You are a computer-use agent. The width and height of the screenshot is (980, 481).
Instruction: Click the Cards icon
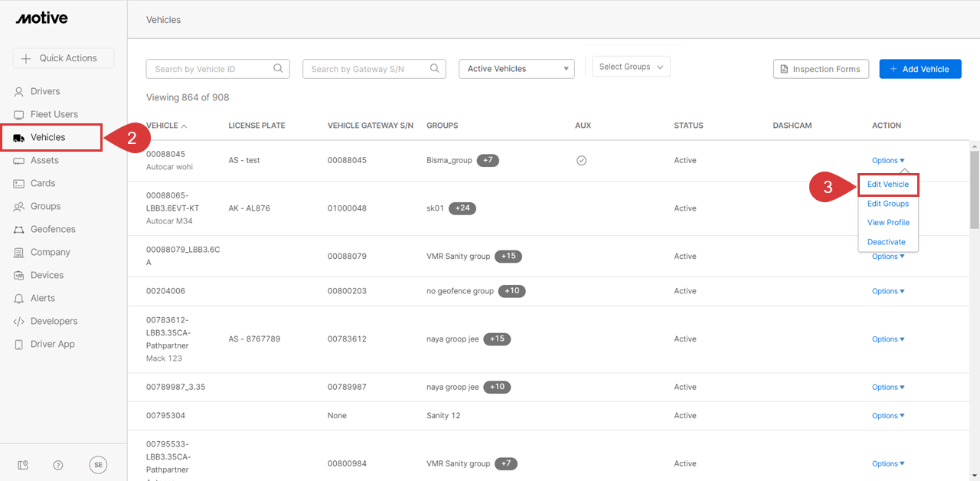(x=19, y=183)
